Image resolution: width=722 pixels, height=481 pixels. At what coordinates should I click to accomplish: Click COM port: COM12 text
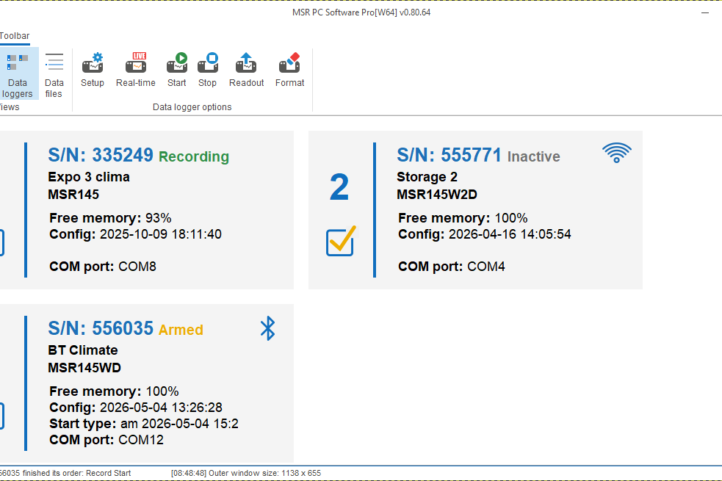click(x=106, y=440)
